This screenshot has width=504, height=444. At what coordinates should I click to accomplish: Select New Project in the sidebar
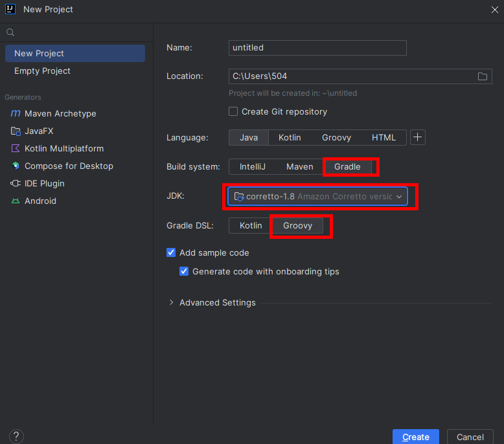point(75,53)
